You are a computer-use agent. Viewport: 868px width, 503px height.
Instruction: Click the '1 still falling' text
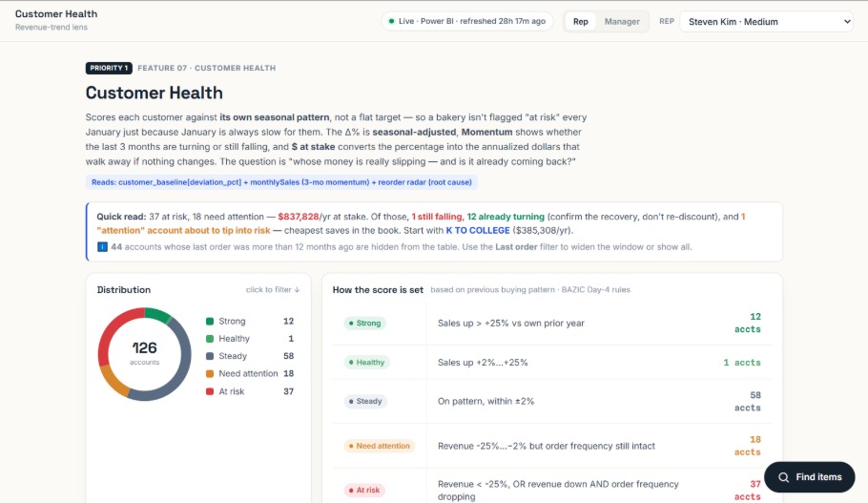(x=437, y=217)
